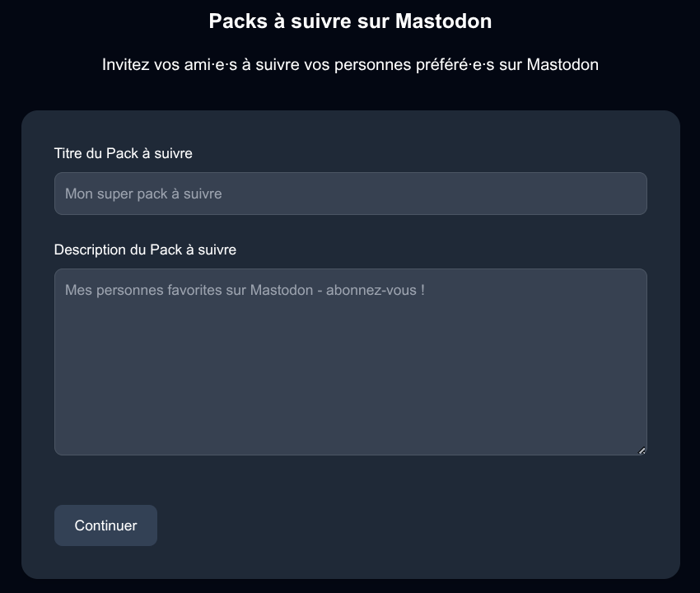Image resolution: width=700 pixels, height=593 pixels.
Task: Click the Continuer button
Action: coord(105,525)
